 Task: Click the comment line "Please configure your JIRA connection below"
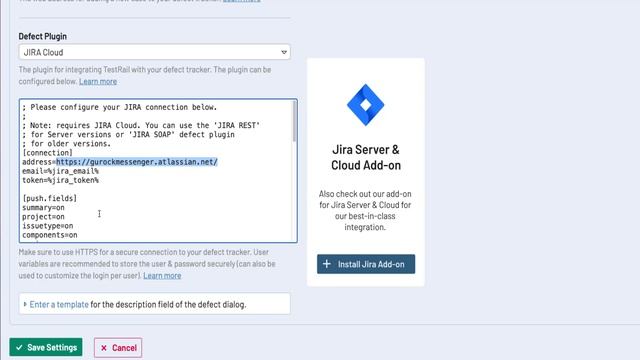[x=120, y=107]
